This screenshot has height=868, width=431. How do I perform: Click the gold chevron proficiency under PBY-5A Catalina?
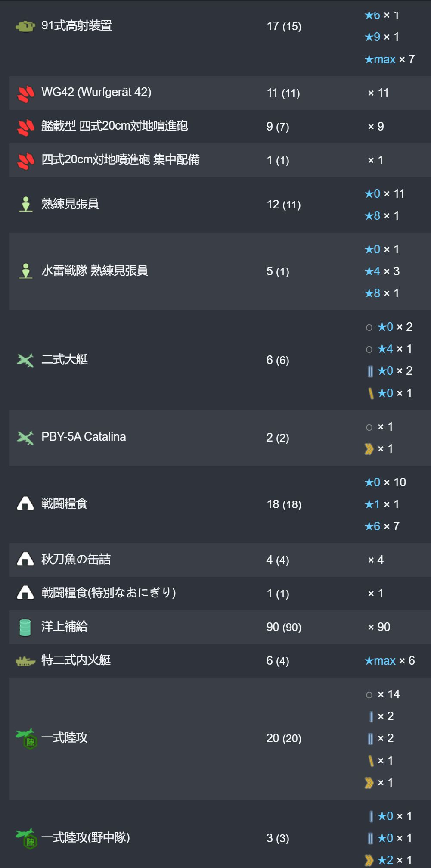[x=369, y=449]
